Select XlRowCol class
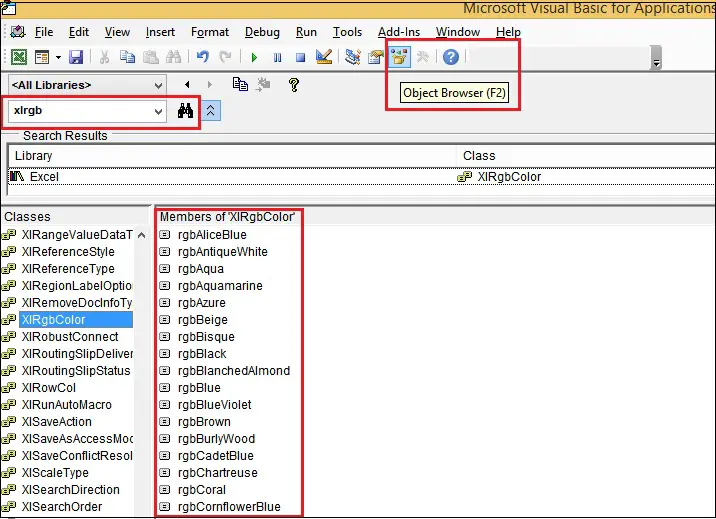716x519 pixels. (48, 388)
